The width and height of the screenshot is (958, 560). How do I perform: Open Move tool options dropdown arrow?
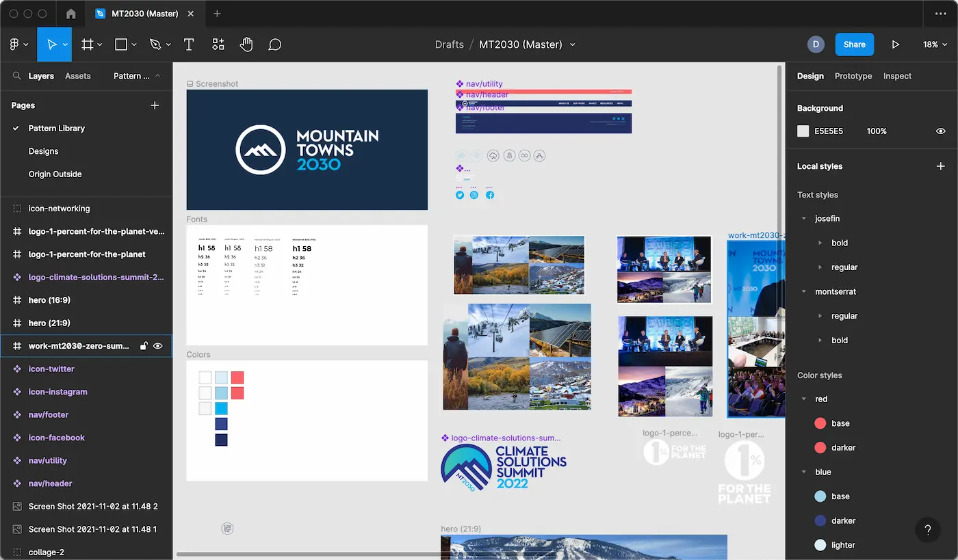[x=66, y=44]
